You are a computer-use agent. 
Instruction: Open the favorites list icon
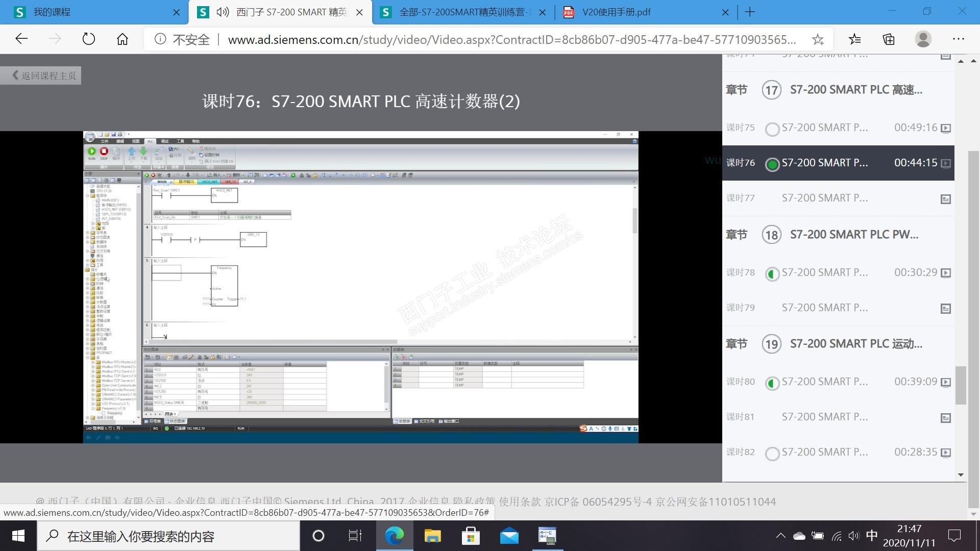pos(854,39)
